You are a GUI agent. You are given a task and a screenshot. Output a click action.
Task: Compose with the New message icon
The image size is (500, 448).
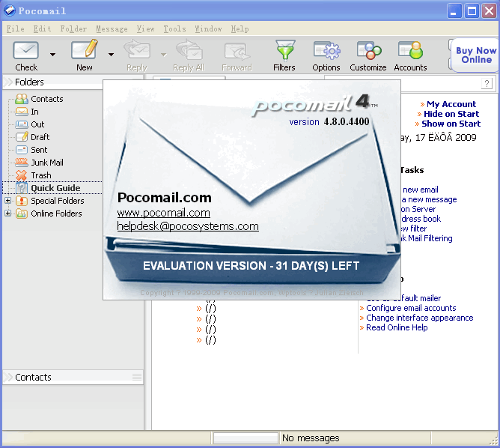coord(85,49)
